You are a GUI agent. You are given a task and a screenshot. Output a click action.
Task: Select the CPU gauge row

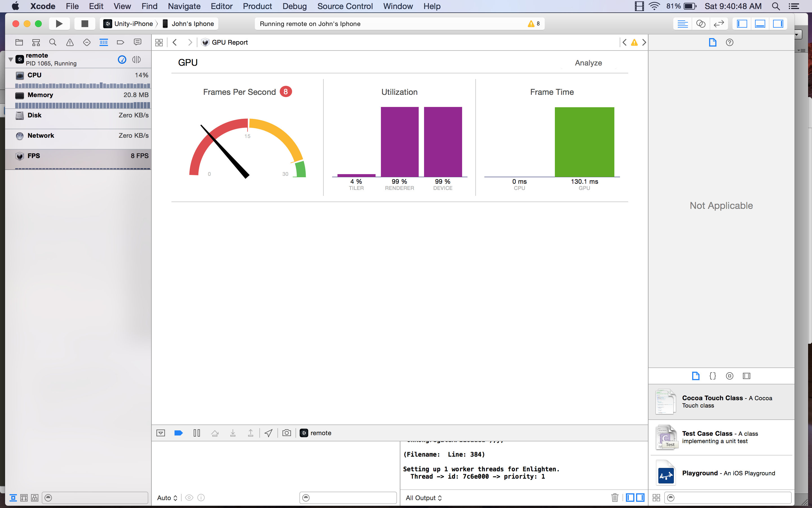click(78, 79)
